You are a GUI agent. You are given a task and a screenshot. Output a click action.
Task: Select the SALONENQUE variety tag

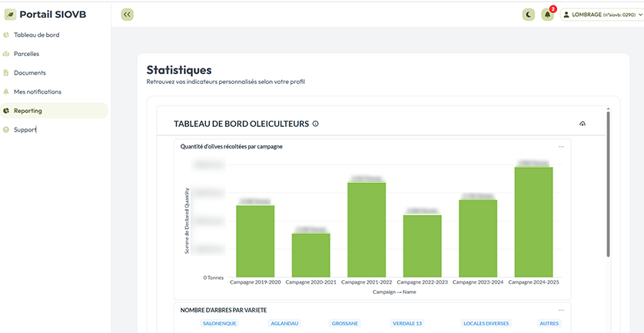pos(220,324)
